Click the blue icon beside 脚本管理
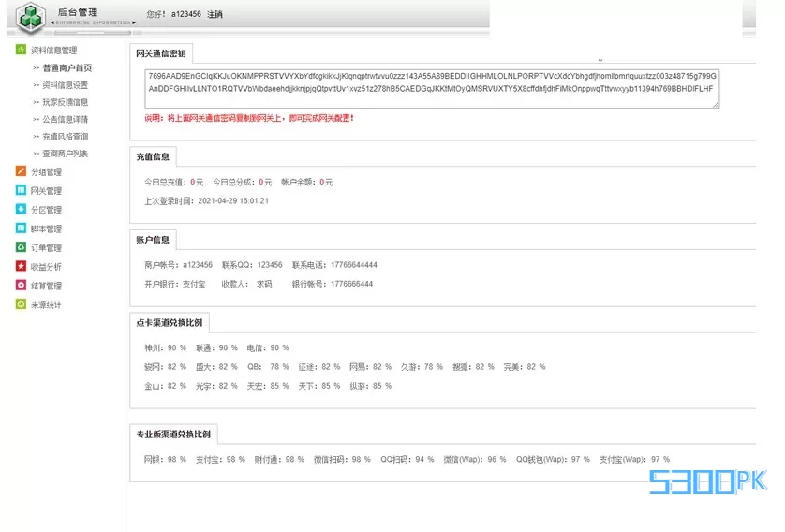Image resolution: width=785 pixels, height=532 pixels. [x=21, y=229]
